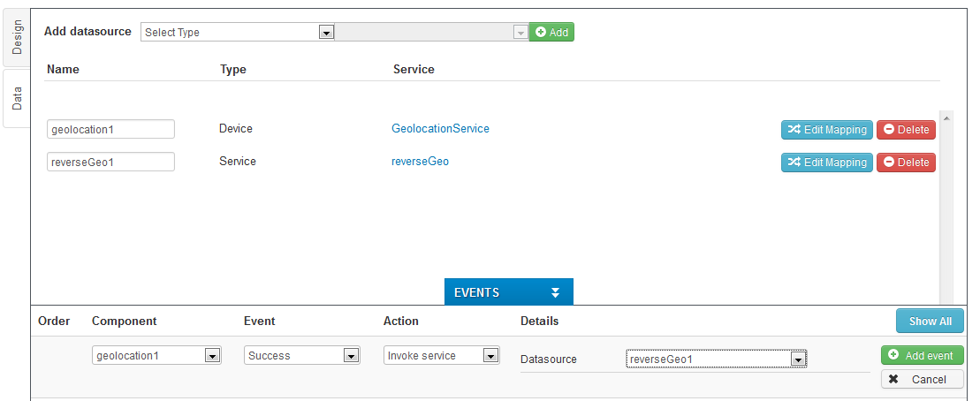Click the green Add event button
This screenshot has width=980, height=401.
pos(922,355)
